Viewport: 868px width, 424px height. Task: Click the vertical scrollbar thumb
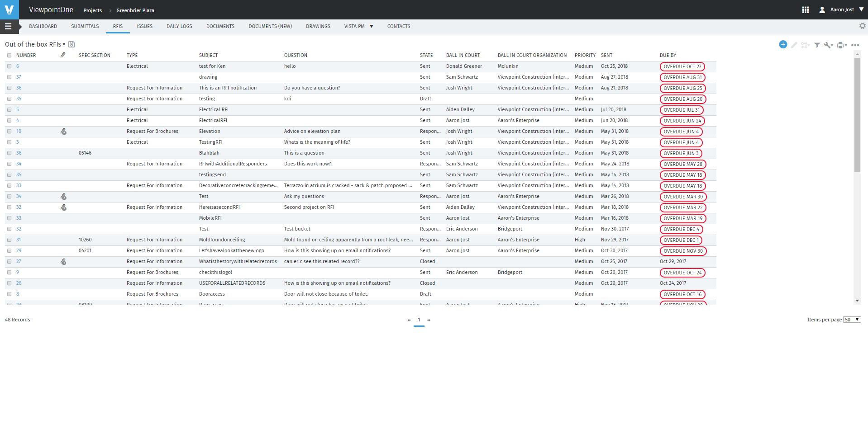point(857,115)
